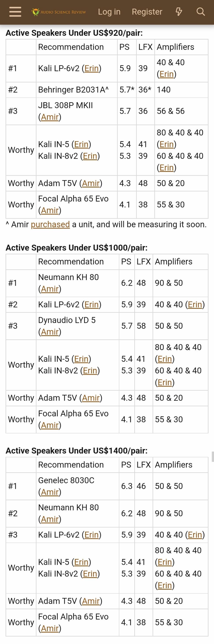
Task: Open Amir link for Focal Alpha 65 Evo in Under $920 table
Action: click(50, 210)
